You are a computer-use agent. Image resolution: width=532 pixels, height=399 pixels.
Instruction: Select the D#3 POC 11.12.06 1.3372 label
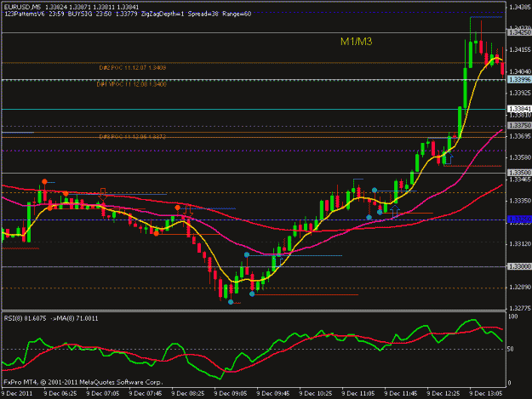132,137
